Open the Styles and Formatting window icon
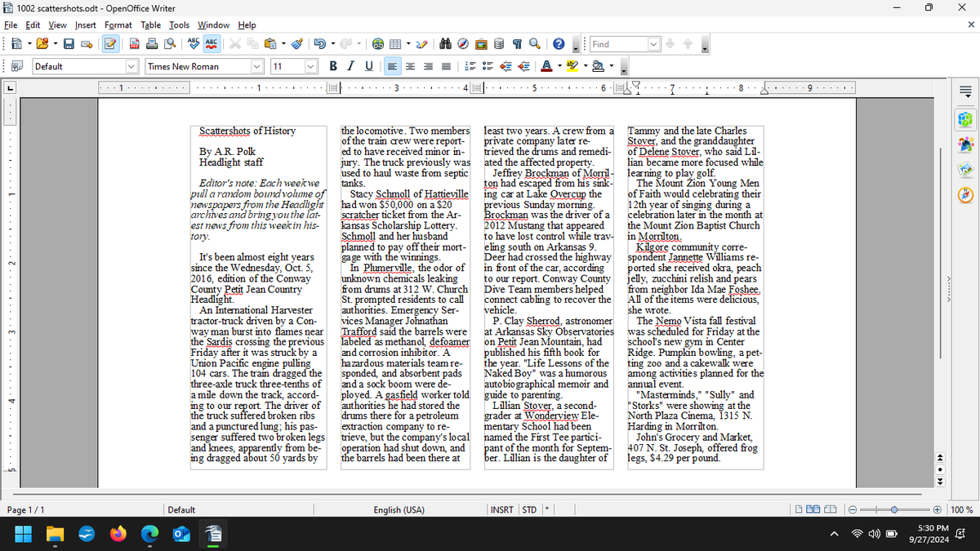The height and width of the screenshot is (551, 980). tap(16, 66)
